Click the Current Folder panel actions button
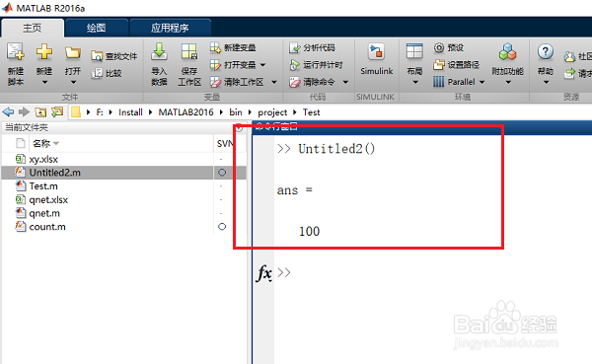The width and height of the screenshot is (592, 364). tap(239, 128)
